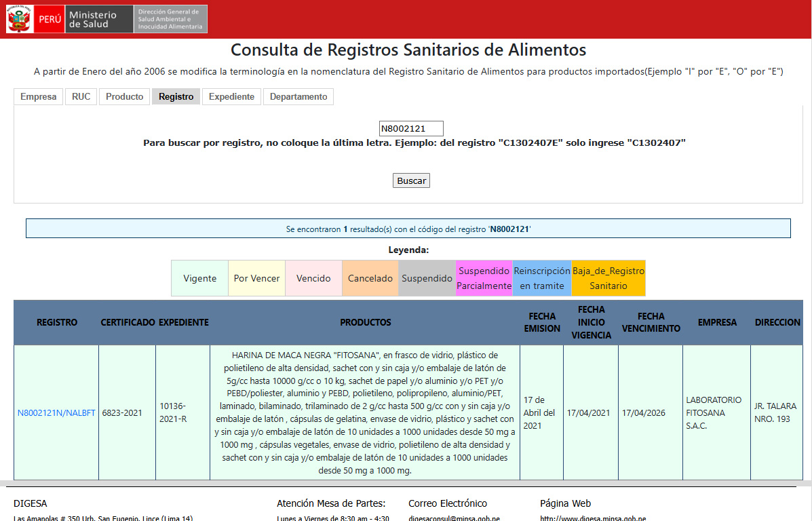Image resolution: width=812 pixels, height=521 pixels.
Task: Click the Vigente legend swatch
Action: point(199,278)
